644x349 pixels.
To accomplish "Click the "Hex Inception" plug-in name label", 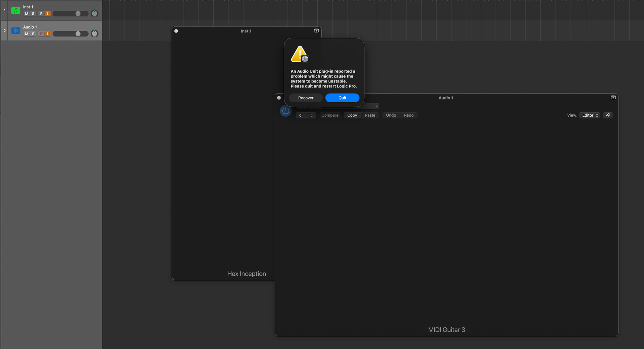I will point(247,274).
